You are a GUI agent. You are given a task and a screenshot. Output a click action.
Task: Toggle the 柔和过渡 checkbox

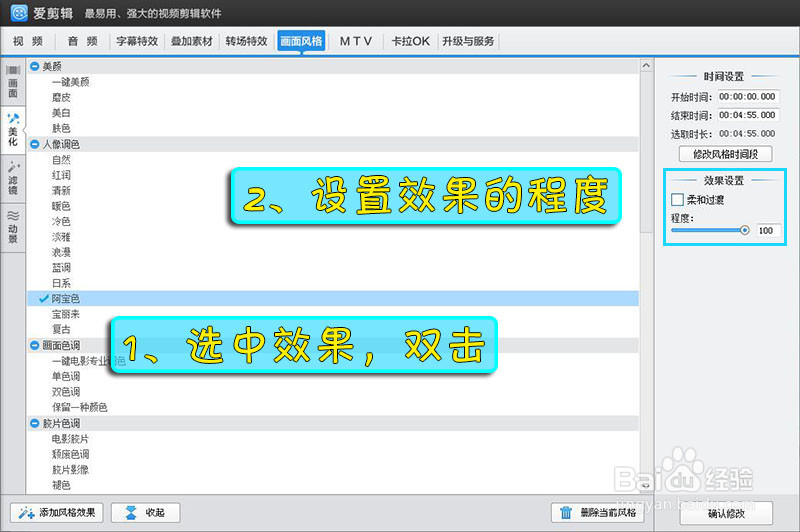pos(677,199)
